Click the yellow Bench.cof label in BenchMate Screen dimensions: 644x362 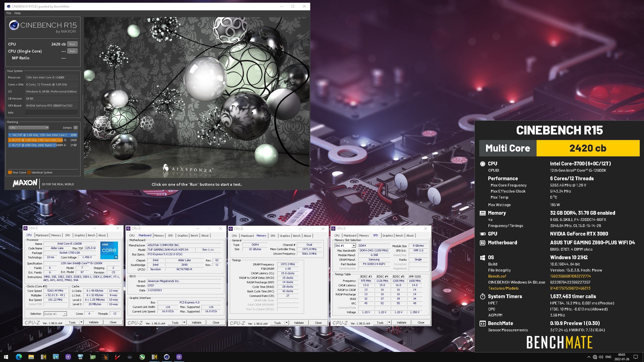pos(497,276)
